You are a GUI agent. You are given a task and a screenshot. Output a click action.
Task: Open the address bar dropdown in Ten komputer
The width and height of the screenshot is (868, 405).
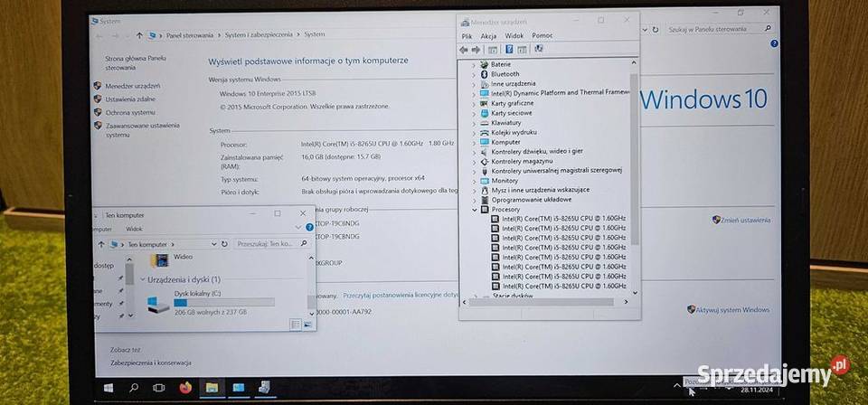pos(213,243)
